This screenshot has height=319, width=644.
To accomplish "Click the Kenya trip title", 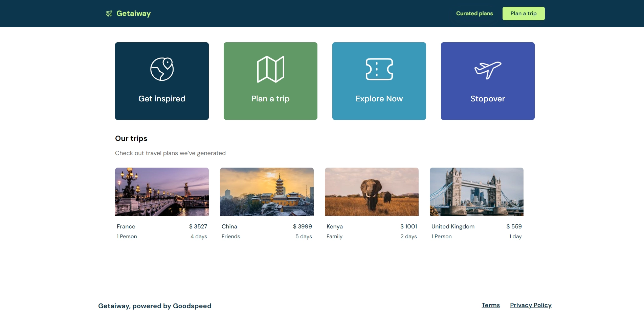I will (x=334, y=226).
